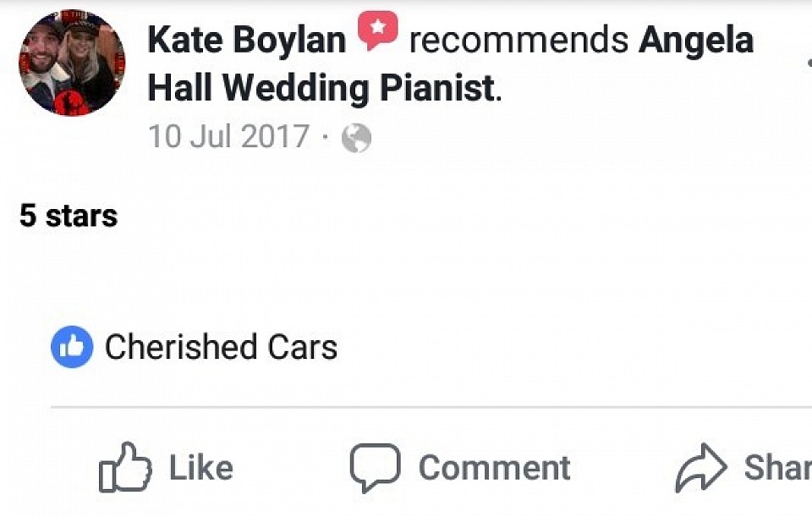This screenshot has width=812, height=517.
Task: Click the divider line above action buttons
Action: [423, 407]
